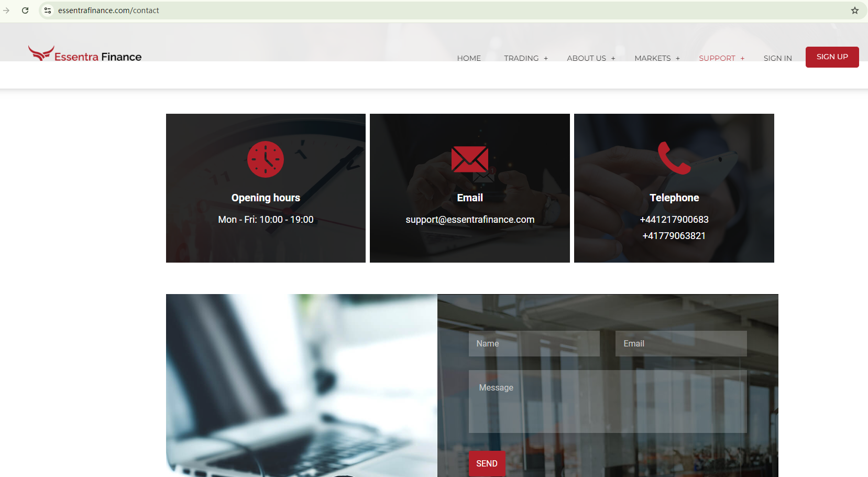Open the Support menu item
The image size is (868, 477).
717,58
